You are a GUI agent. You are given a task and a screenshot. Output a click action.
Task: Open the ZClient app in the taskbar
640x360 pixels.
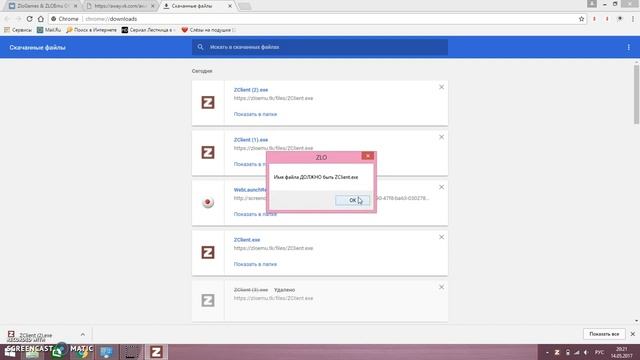pos(156,352)
